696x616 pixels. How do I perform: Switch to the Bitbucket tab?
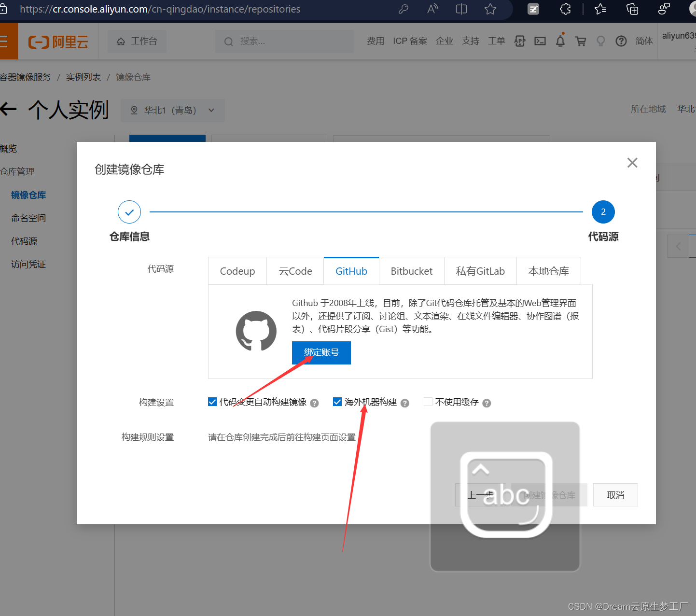412,271
